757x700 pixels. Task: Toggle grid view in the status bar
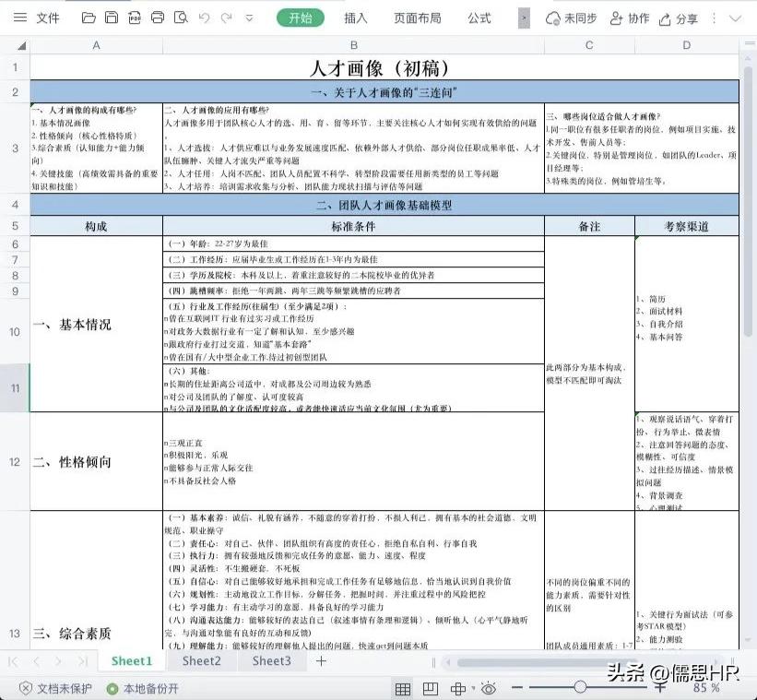[x=403, y=687]
